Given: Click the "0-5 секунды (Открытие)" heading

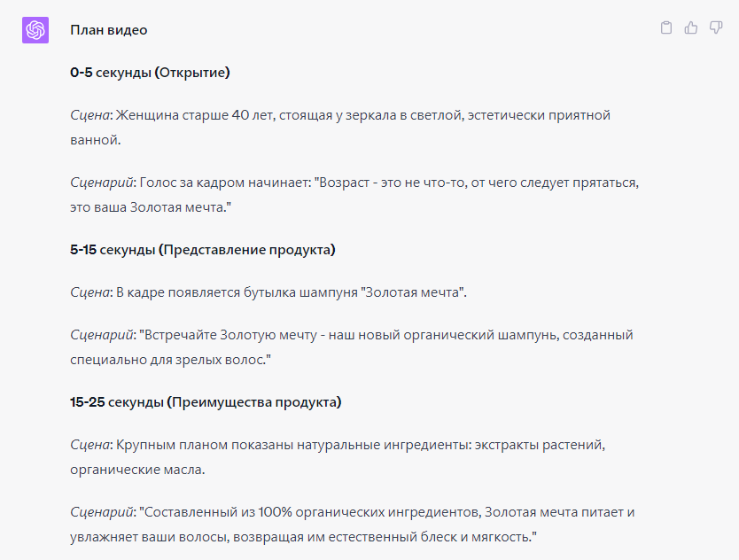Looking at the screenshot, I should pos(150,73).
